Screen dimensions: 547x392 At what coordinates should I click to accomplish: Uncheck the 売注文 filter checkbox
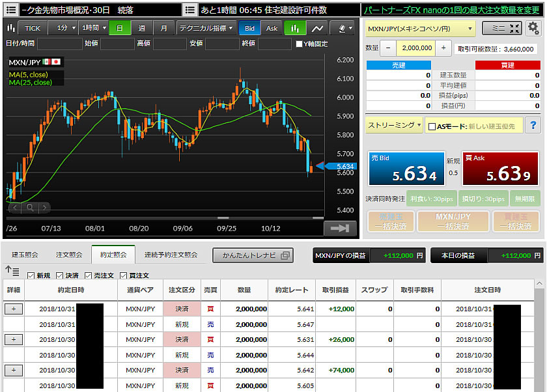coord(88,275)
